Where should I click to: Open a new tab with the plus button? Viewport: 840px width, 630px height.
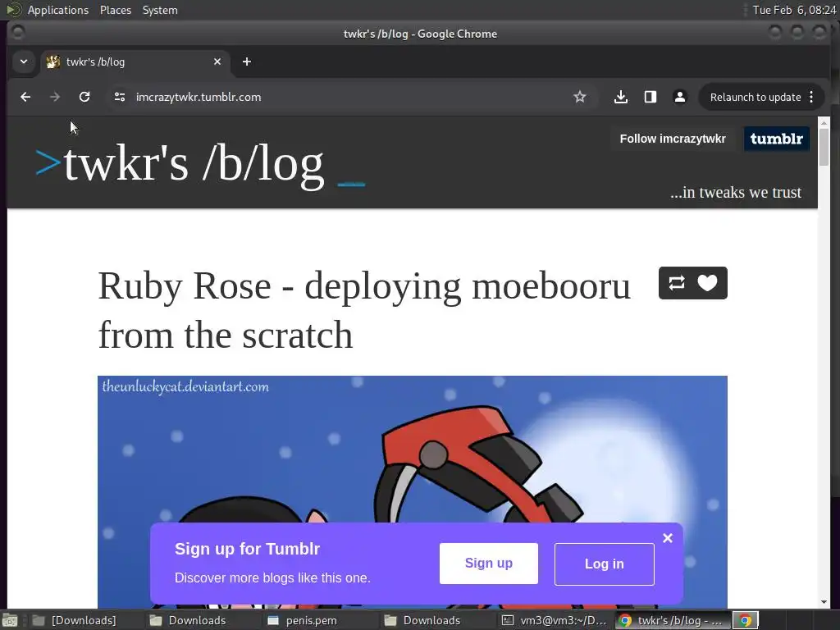(x=246, y=62)
